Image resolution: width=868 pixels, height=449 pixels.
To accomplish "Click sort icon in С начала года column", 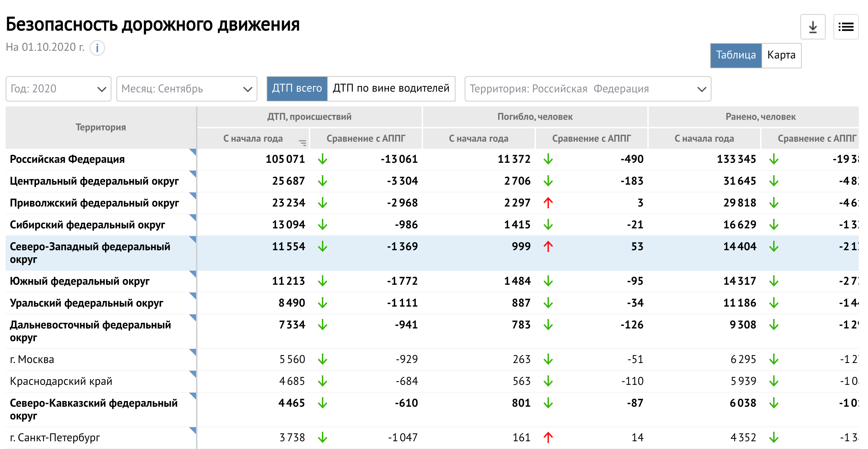I will [302, 142].
